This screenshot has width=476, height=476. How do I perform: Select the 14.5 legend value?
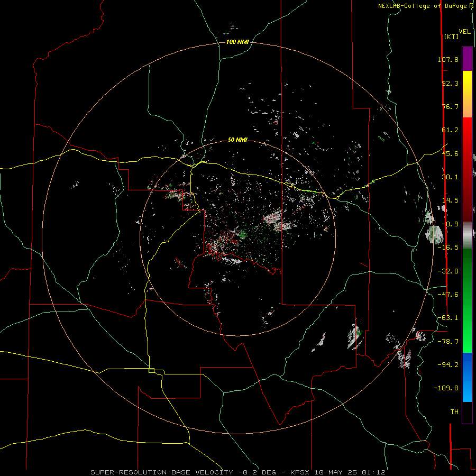[x=450, y=200]
